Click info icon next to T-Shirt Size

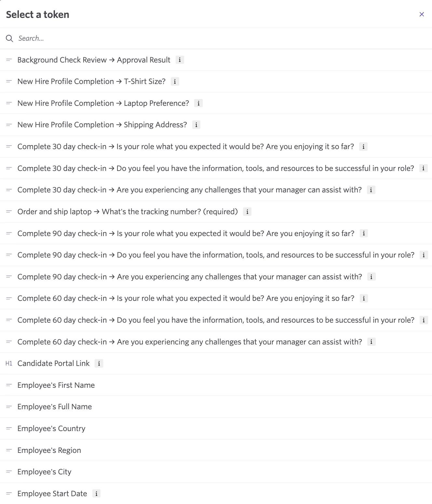(175, 81)
